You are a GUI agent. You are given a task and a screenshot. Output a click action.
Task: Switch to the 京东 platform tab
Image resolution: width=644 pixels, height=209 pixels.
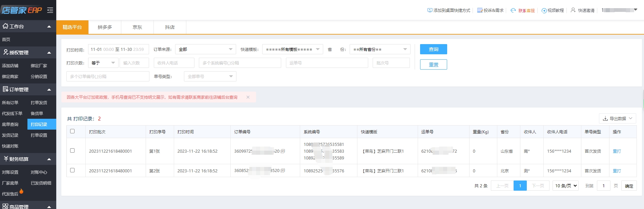137,27
